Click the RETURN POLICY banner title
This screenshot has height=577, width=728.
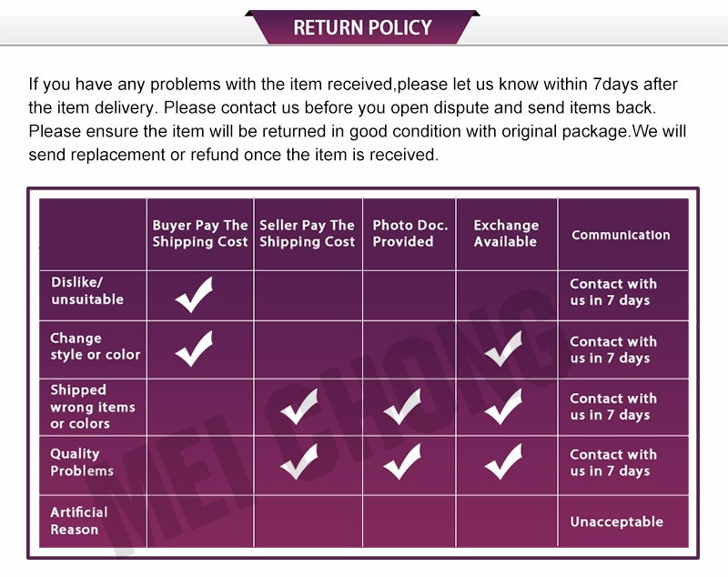[362, 27]
